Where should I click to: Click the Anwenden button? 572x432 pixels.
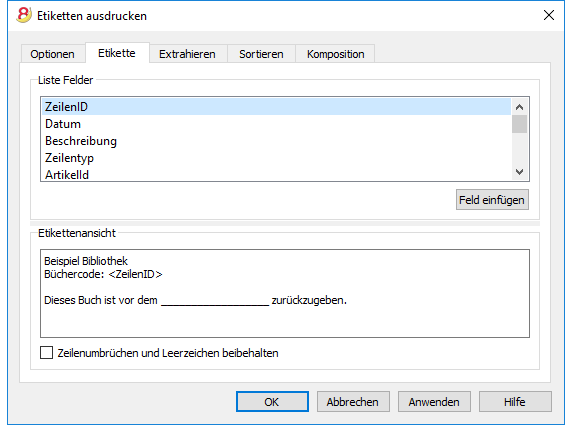[434, 402]
